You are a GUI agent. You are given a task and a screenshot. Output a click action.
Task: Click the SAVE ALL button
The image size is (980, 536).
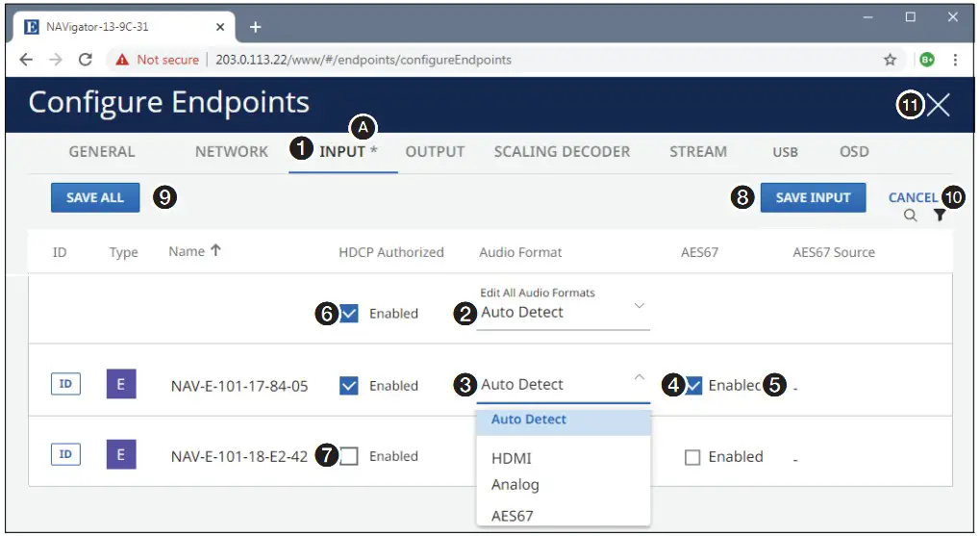click(x=95, y=197)
